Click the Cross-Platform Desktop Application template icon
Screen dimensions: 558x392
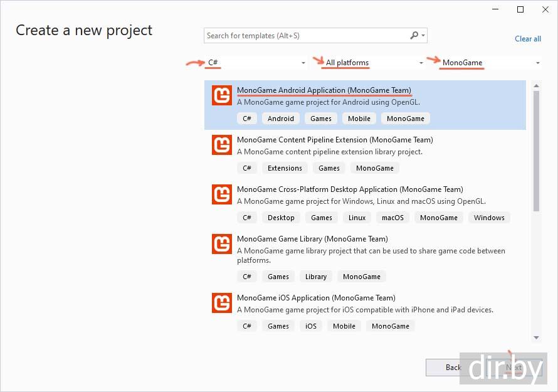222,194
